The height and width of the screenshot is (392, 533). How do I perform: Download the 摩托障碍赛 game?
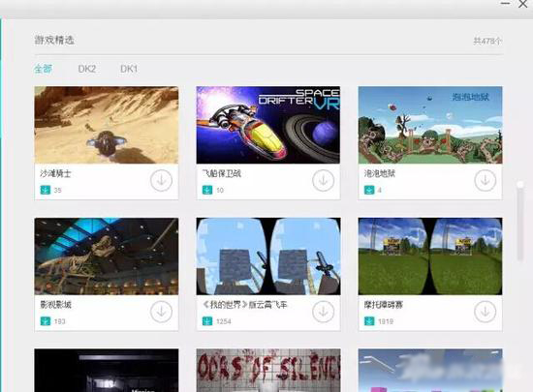486,312
